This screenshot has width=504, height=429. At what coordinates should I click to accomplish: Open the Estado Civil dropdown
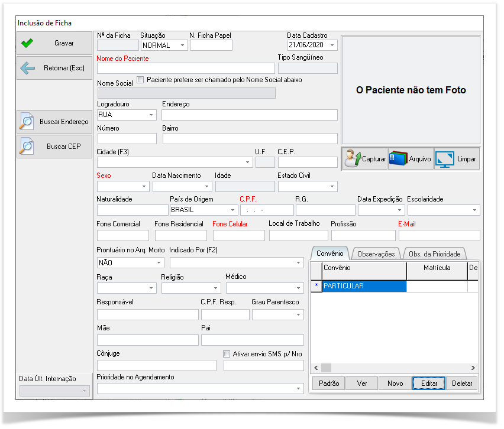click(331, 187)
